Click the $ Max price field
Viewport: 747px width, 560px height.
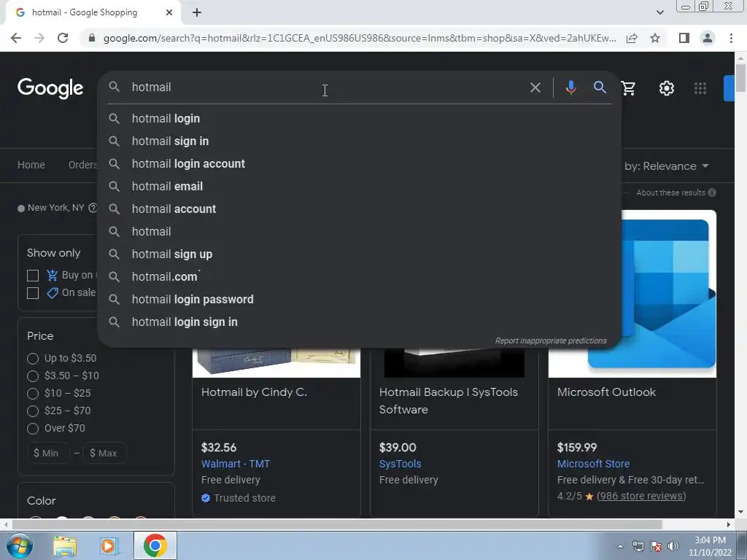point(105,454)
